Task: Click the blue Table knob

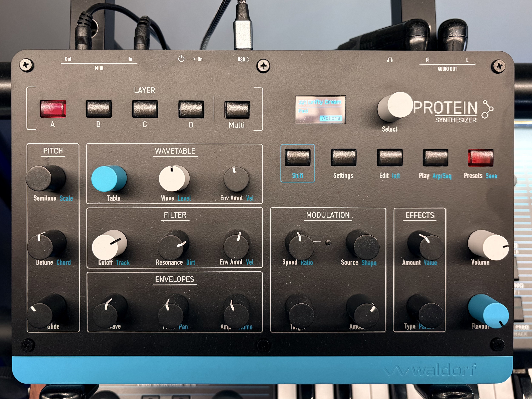Action: [109, 178]
